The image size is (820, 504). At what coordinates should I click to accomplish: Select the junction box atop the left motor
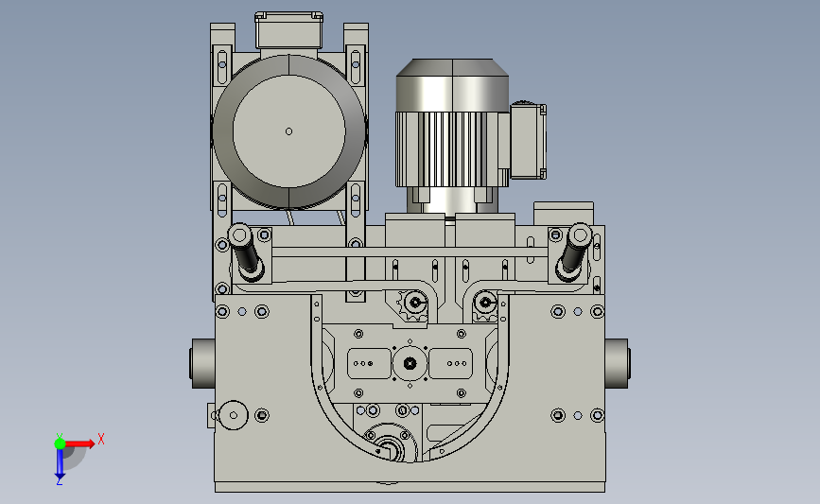pos(288,31)
